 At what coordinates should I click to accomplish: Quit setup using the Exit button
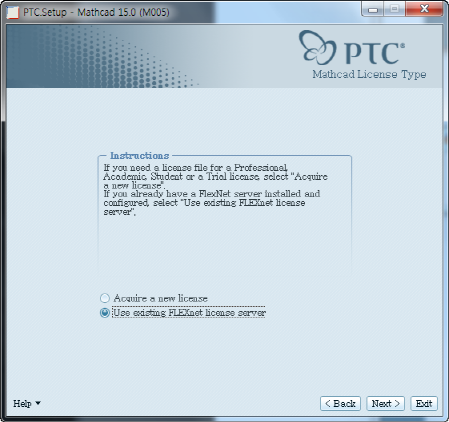coord(424,404)
